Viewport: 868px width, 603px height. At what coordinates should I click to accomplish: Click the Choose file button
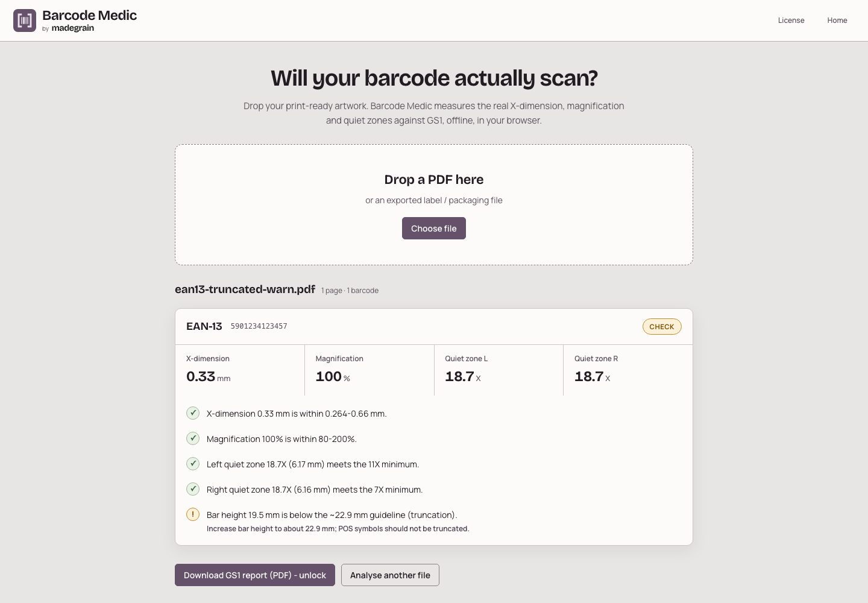coord(434,229)
